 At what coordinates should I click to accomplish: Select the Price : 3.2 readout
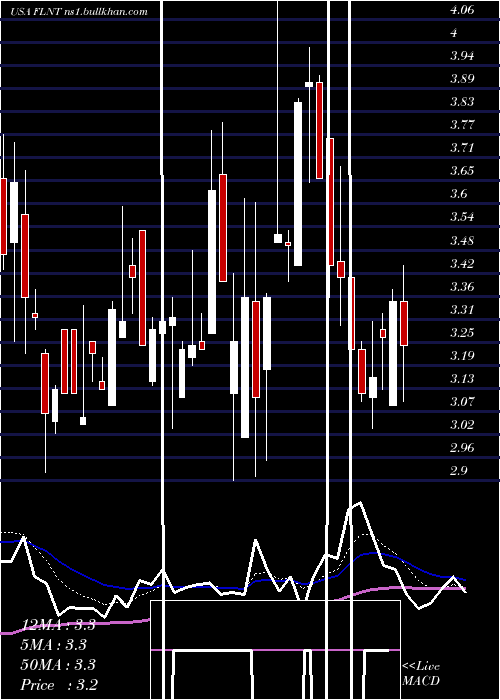click(59, 685)
